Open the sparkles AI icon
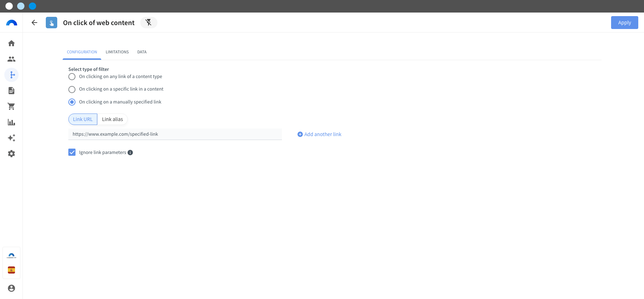The height and width of the screenshot is (299, 644). pos(11,138)
